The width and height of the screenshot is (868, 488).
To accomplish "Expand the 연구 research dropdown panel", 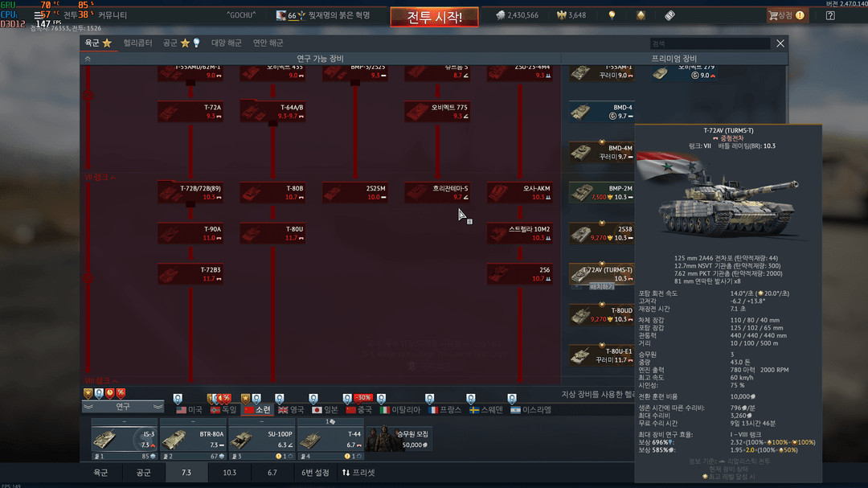I will (122, 407).
